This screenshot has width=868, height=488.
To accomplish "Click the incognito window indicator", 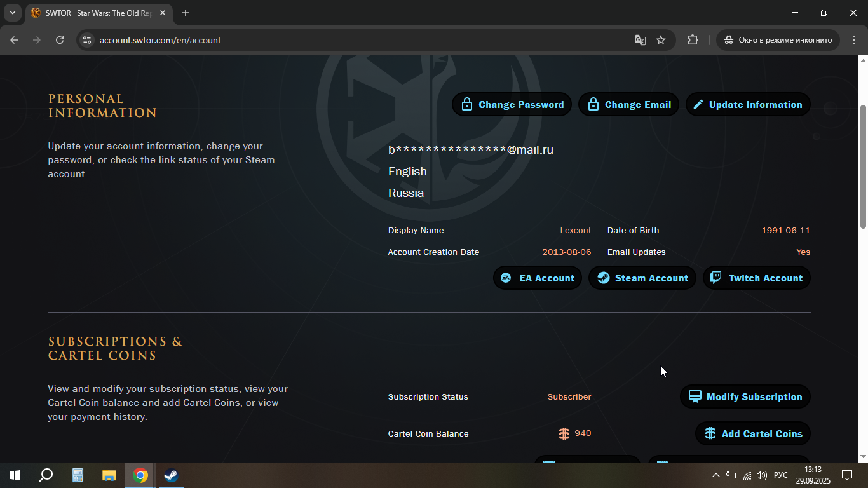I will (x=778, y=40).
